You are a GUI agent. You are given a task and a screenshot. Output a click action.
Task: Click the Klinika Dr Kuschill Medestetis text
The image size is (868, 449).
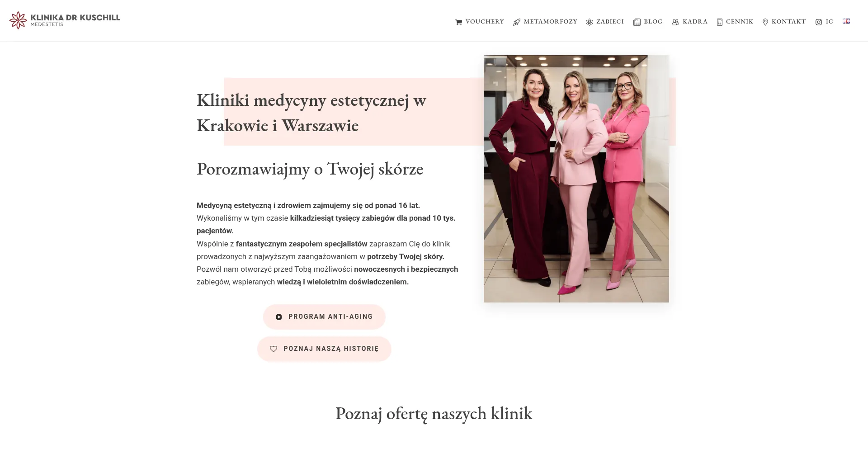pos(75,20)
